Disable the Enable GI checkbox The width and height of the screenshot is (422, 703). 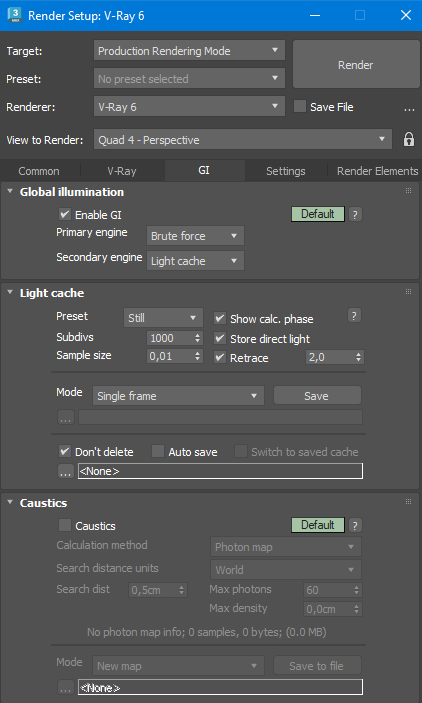[65, 214]
